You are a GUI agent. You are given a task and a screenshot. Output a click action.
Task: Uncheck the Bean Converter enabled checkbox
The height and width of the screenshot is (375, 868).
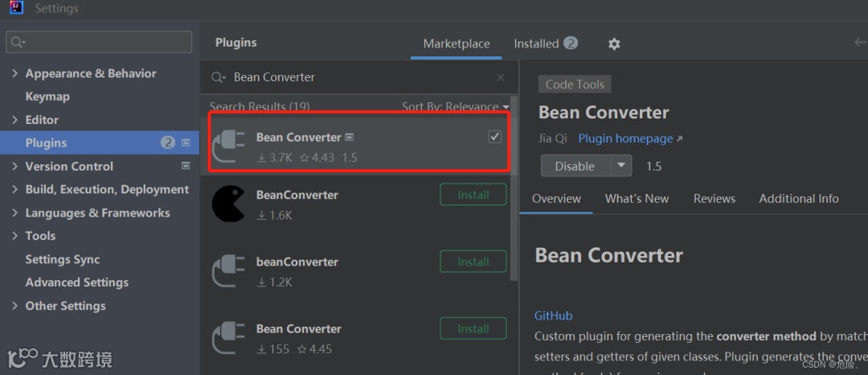(x=494, y=137)
